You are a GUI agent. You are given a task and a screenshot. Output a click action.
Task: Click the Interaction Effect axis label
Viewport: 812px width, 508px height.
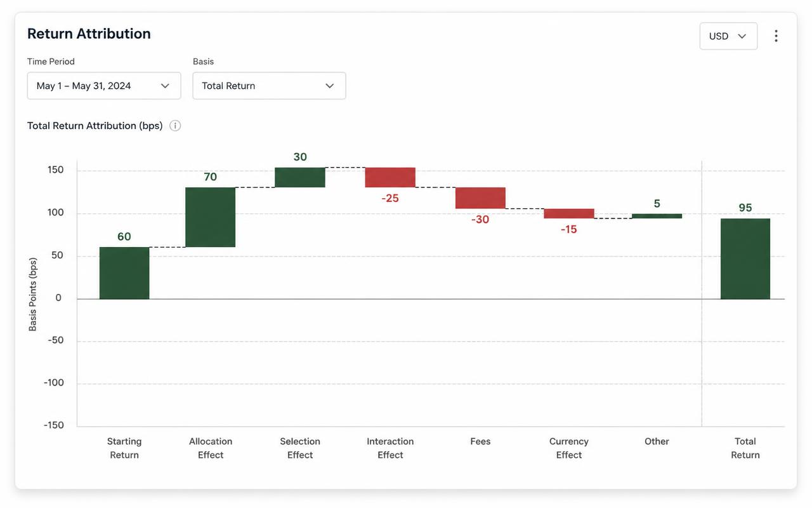point(390,448)
